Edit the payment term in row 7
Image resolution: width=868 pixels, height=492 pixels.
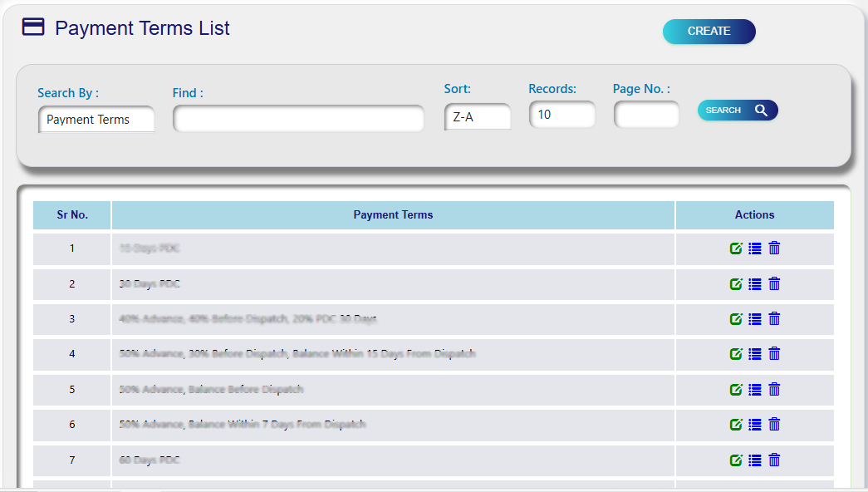click(x=736, y=460)
